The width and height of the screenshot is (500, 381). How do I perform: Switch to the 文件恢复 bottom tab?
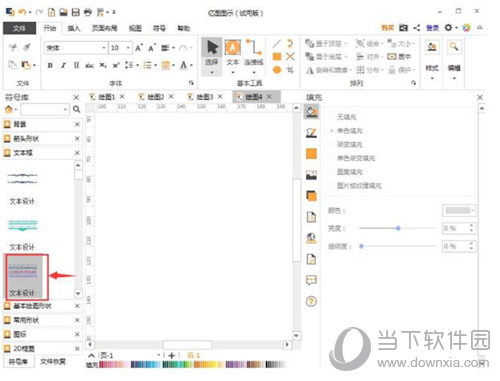53,362
